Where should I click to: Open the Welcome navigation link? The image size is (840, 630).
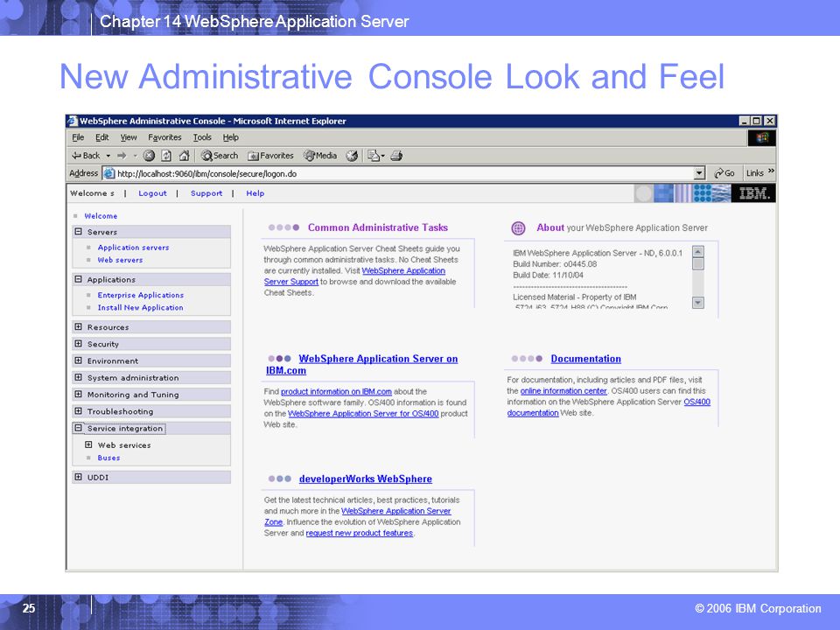(x=101, y=216)
